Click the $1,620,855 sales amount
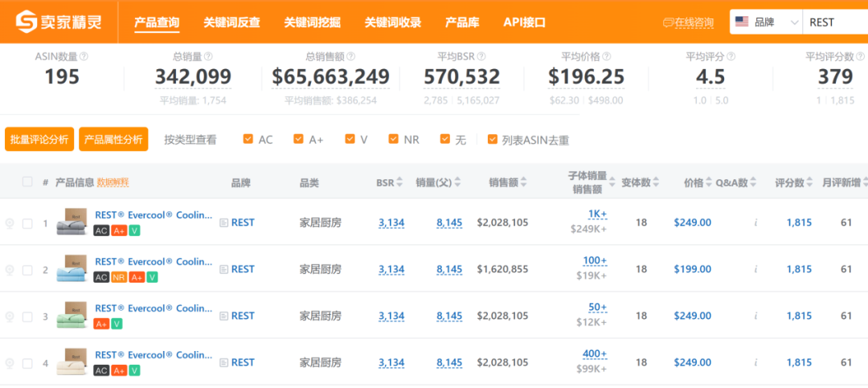Viewport: 868px width, 388px height. click(x=502, y=269)
